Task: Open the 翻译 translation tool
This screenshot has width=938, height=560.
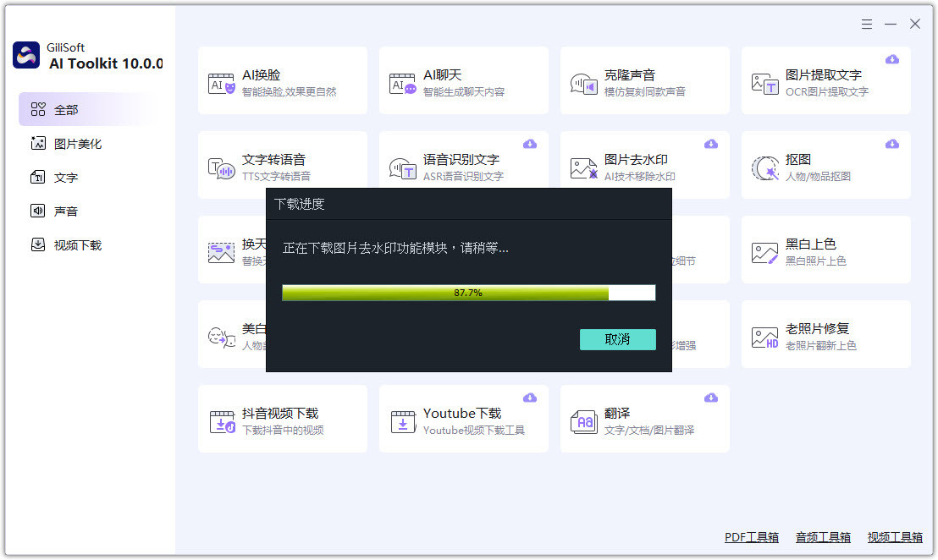Action: click(644, 419)
